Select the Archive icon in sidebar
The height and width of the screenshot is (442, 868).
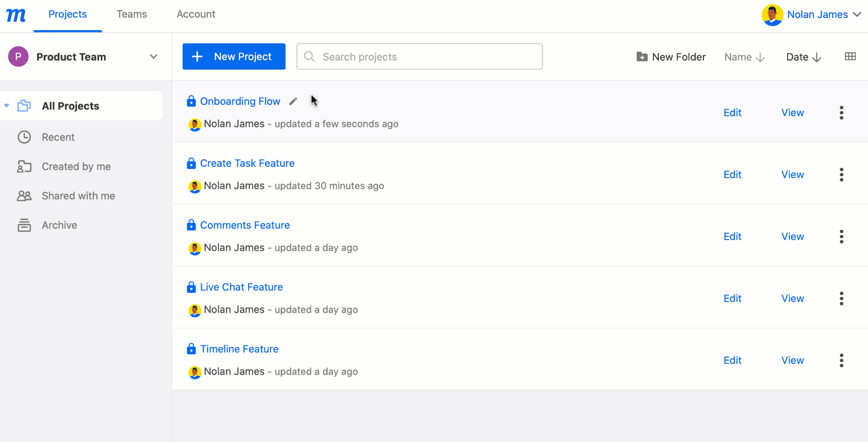click(24, 225)
